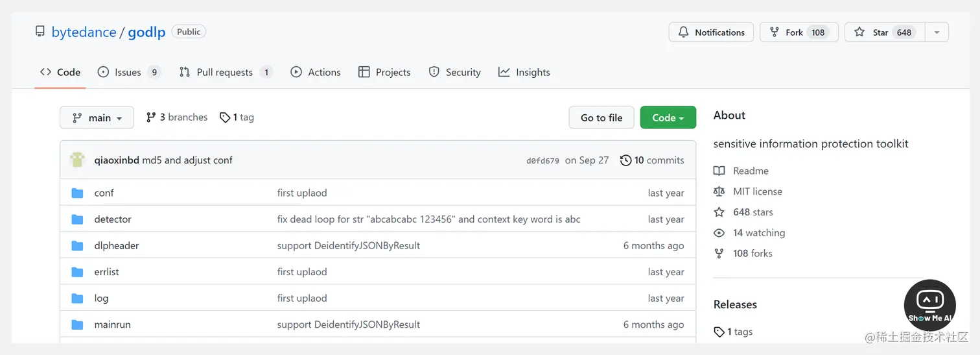Open commit hash d0fd679

pyautogui.click(x=542, y=161)
